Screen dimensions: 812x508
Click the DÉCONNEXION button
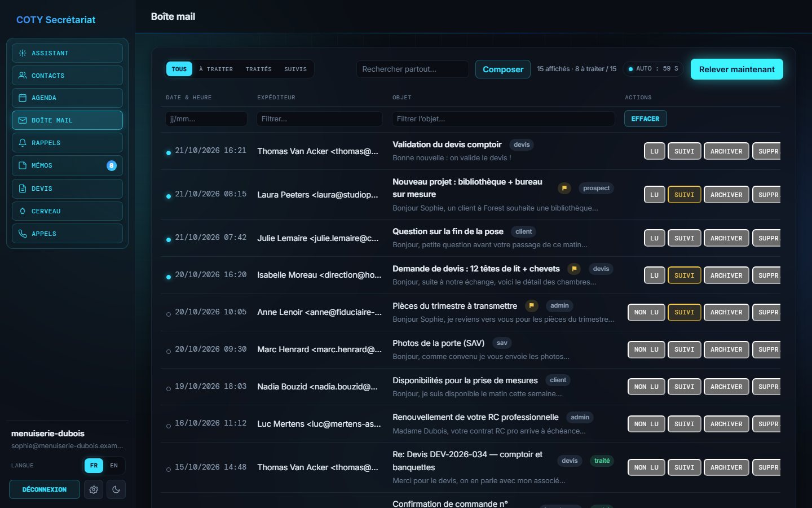point(45,489)
